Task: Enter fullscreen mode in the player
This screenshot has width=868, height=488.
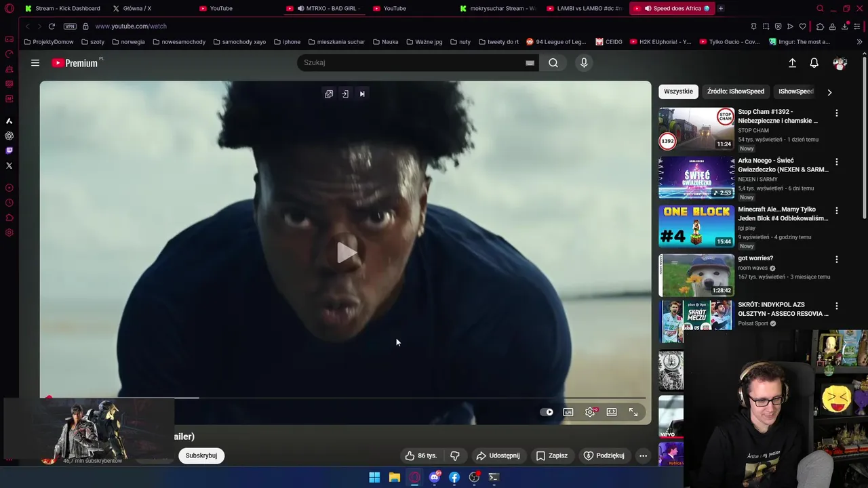Action: point(633,412)
